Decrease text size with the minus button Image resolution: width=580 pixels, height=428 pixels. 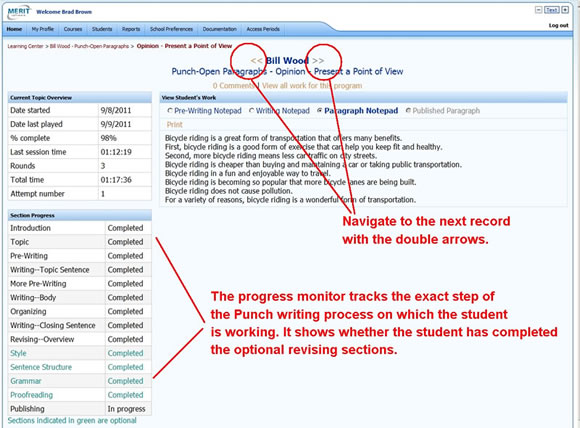click(x=539, y=10)
